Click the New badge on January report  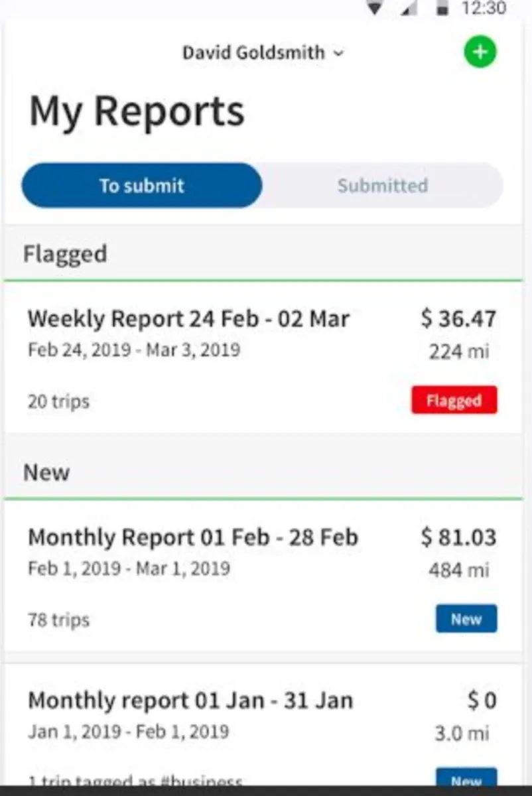pos(466,780)
